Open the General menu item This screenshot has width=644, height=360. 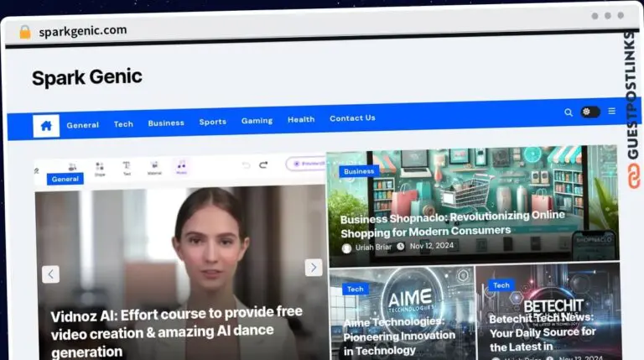(83, 125)
